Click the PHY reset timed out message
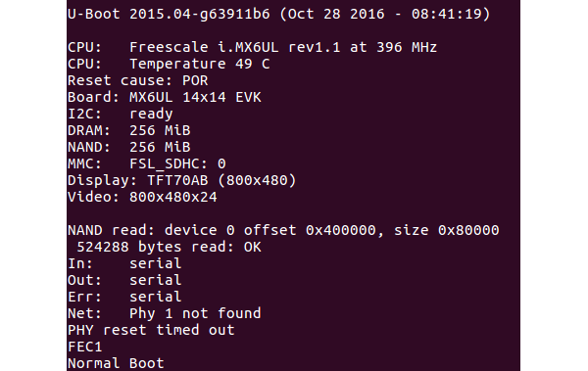This screenshot has width=588, height=371. tap(151, 330)
